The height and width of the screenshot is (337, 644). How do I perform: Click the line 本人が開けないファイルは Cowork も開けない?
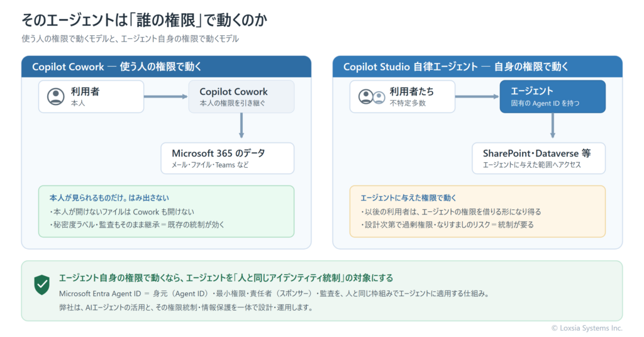click(x=122, y=212)
